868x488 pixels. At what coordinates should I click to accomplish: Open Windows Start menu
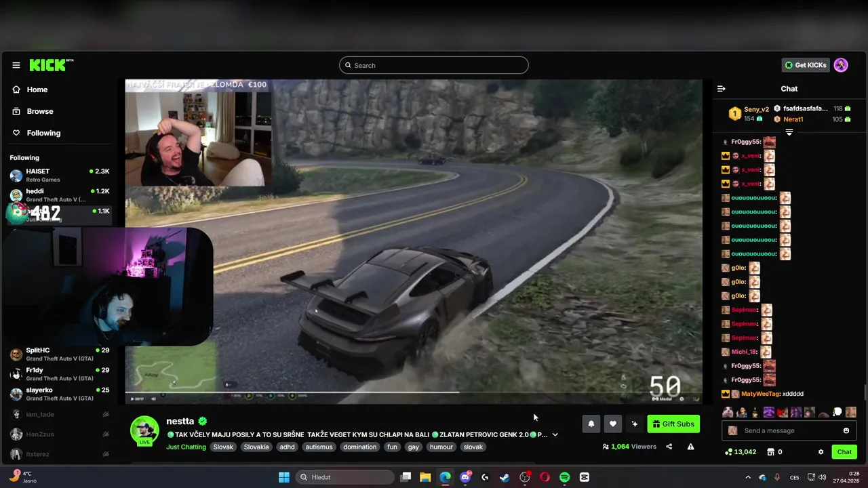[x=284, y=477]
